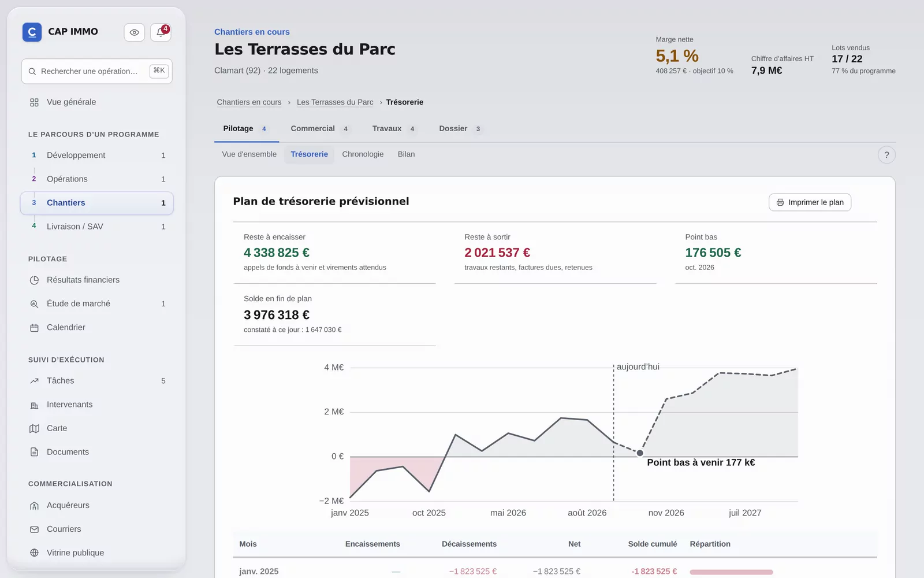924x578 pixels.
Task: Go to 'Les Terrasses du Parc' breadcrumb
Action: (x=335, y=102)
